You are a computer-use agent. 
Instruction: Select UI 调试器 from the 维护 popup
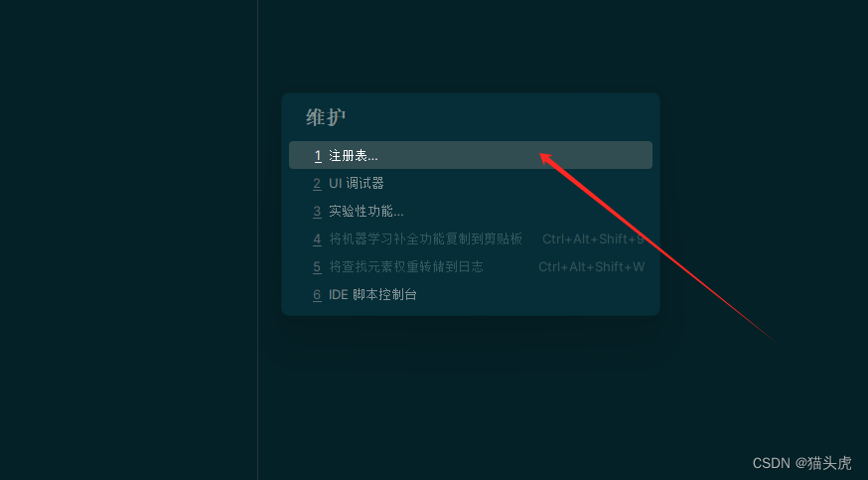point(471,183)
